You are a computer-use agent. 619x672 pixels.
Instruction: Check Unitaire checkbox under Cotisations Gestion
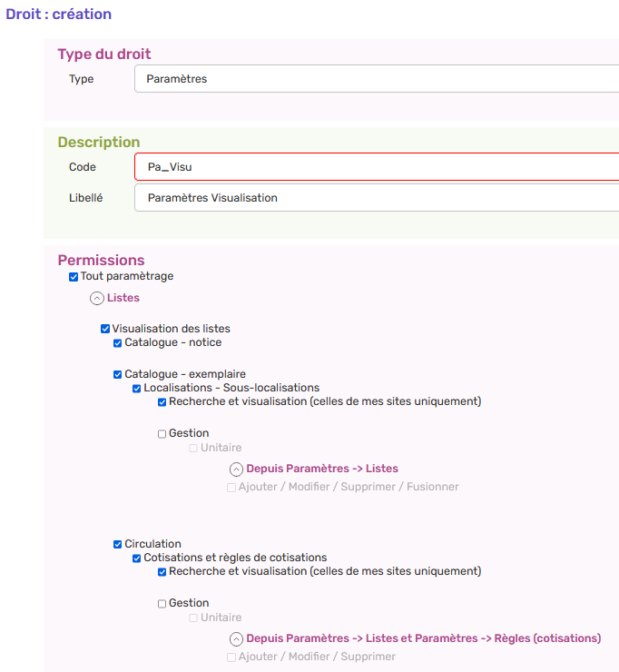193,618
